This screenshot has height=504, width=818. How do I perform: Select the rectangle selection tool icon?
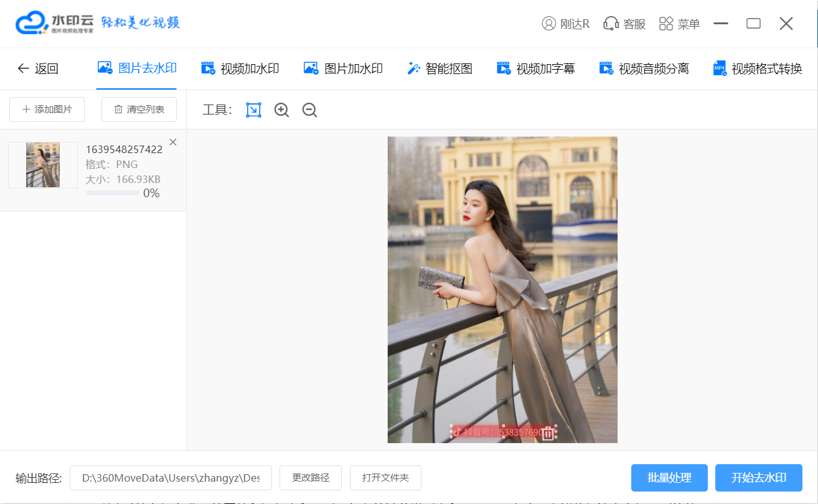click(253, 110)
